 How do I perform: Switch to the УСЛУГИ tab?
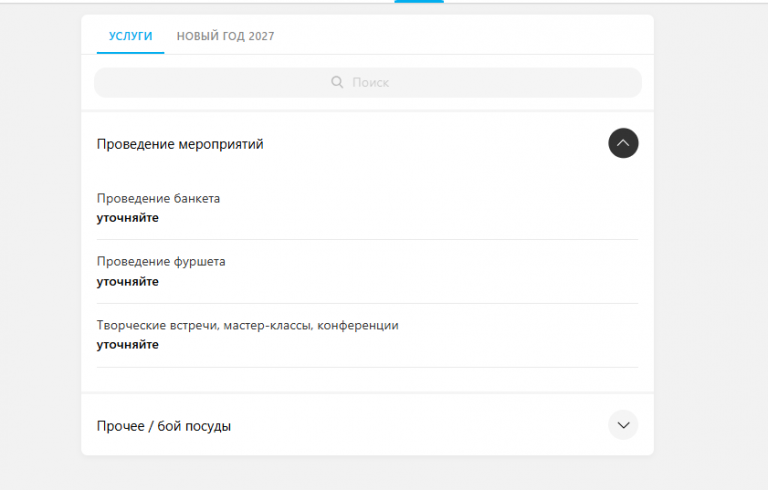point(130,36)
